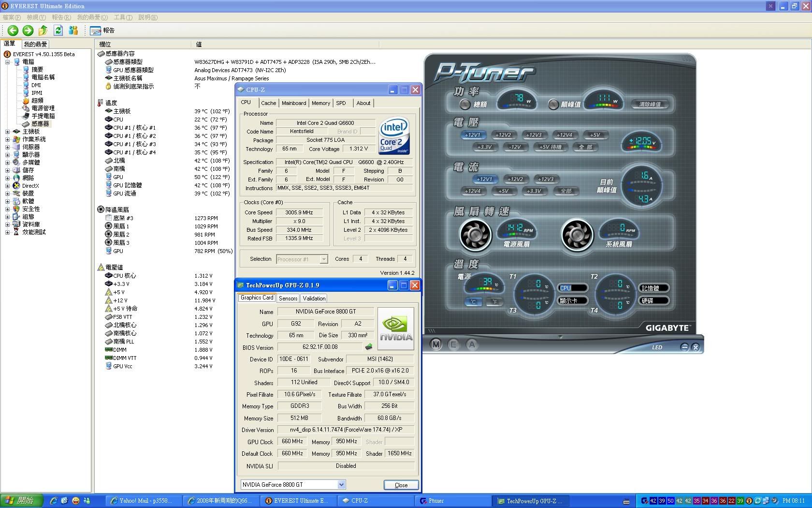Switch temperature to °C in P-Tuner

pos(474,302)
